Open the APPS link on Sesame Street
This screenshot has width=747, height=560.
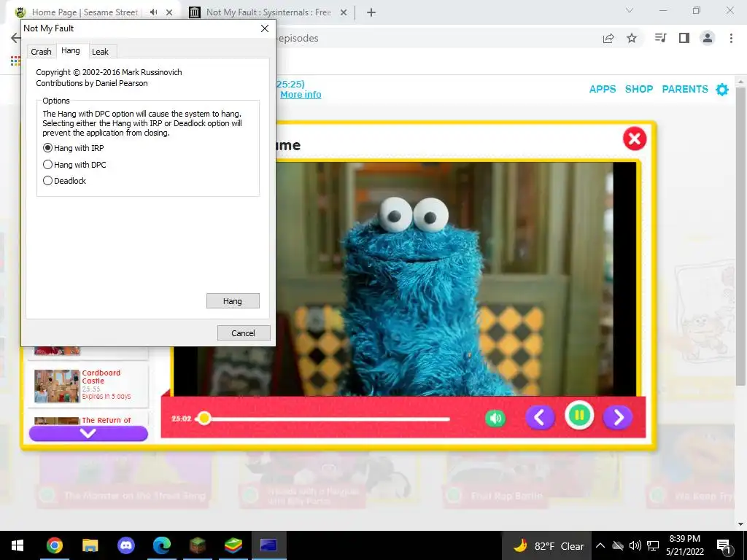click(x=603, y=89)
